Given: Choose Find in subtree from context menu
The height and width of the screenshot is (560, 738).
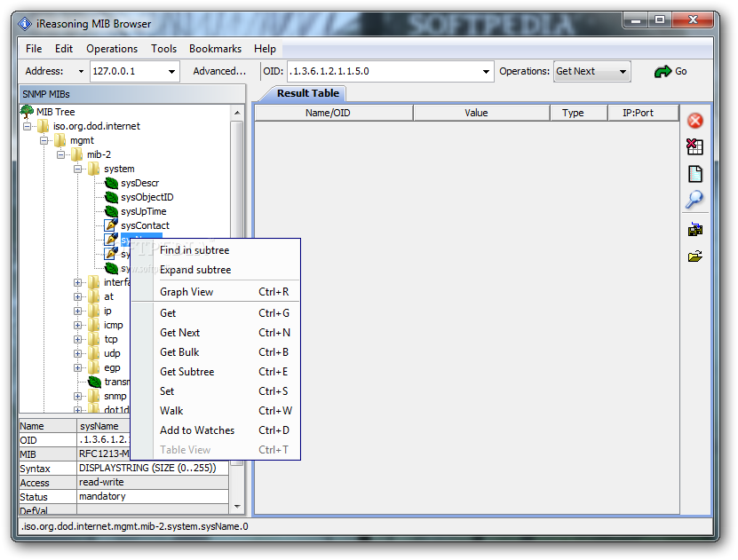Looking at the screenshot, I should pyautogui.click(x=215, y=250).
